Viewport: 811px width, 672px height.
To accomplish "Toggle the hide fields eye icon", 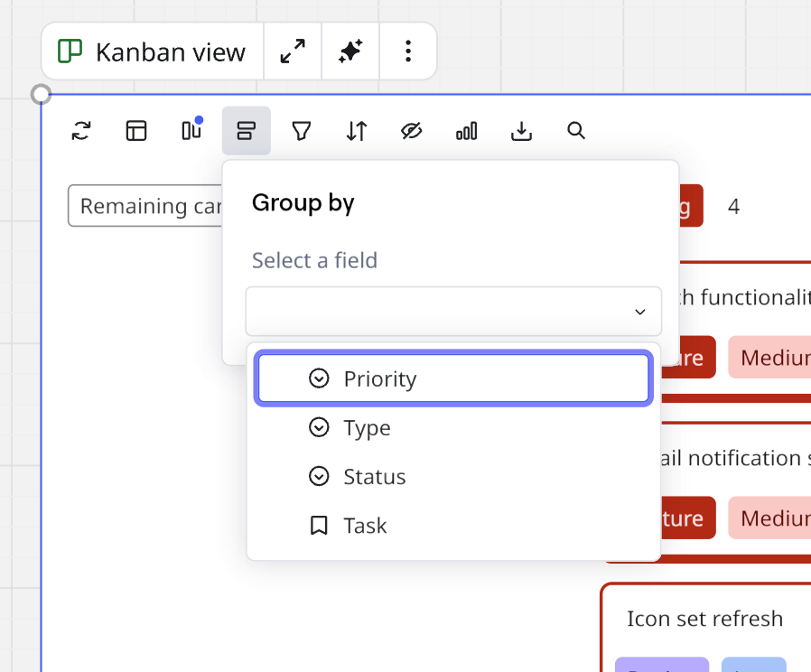I will pyautogui.click(x=412, y=132).
